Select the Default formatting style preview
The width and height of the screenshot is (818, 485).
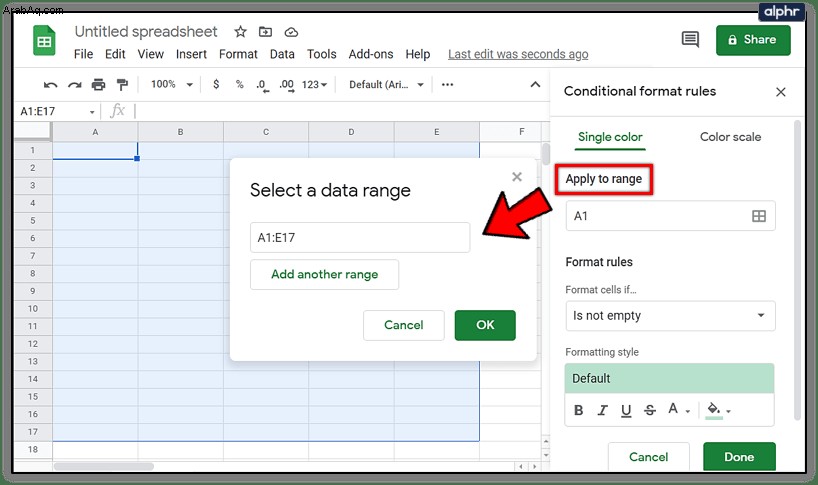click(x=669, y=379)
